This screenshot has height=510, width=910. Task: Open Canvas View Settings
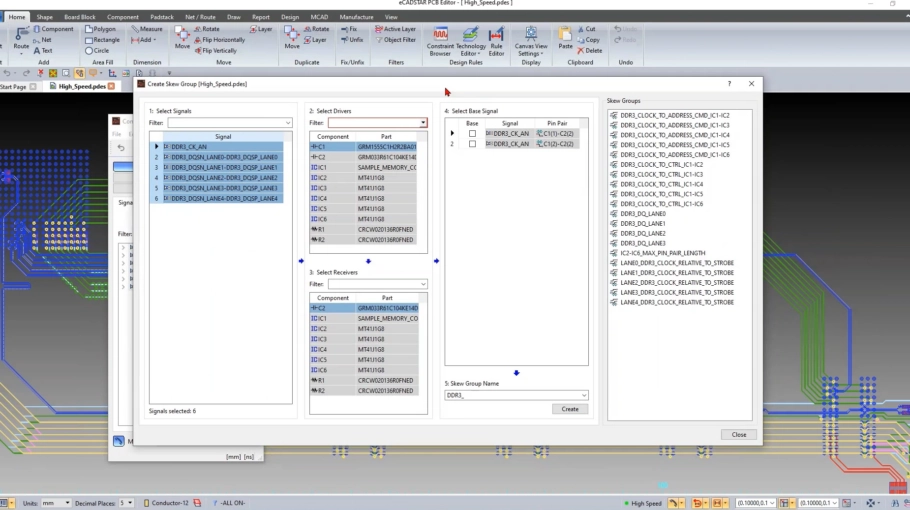pyautogui.click(x=530, y=41)
